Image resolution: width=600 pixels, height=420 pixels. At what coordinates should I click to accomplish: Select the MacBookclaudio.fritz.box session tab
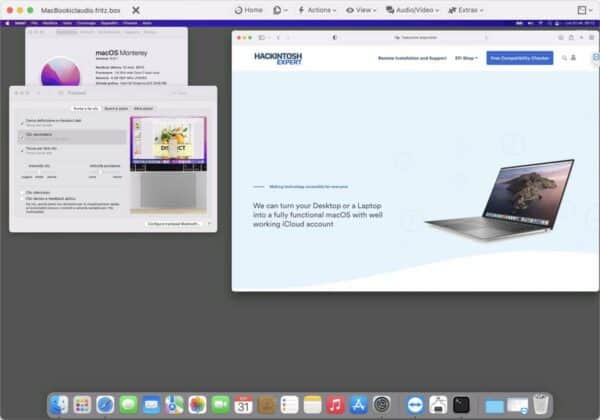pyautogui.click(x=80, y=10)
